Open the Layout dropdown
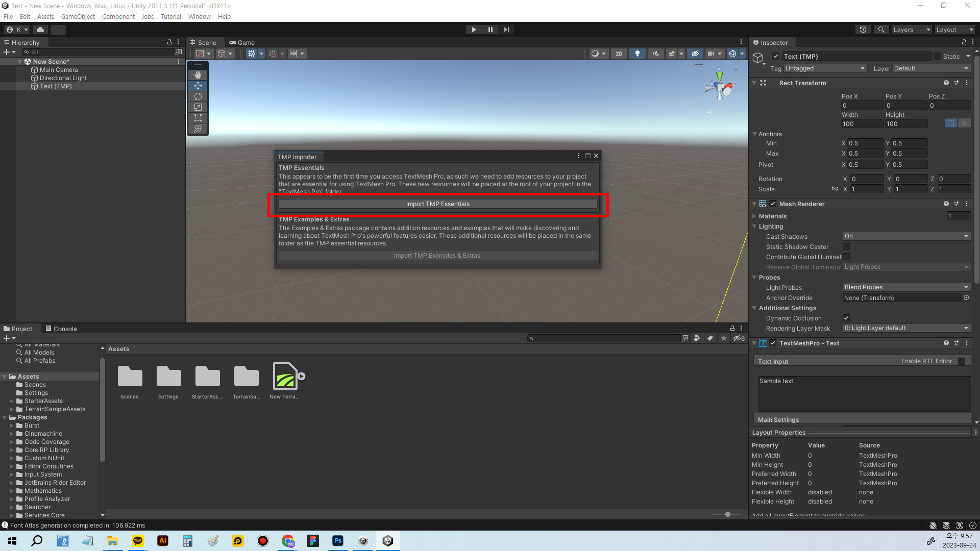980x551 pixels. [954, 30]
